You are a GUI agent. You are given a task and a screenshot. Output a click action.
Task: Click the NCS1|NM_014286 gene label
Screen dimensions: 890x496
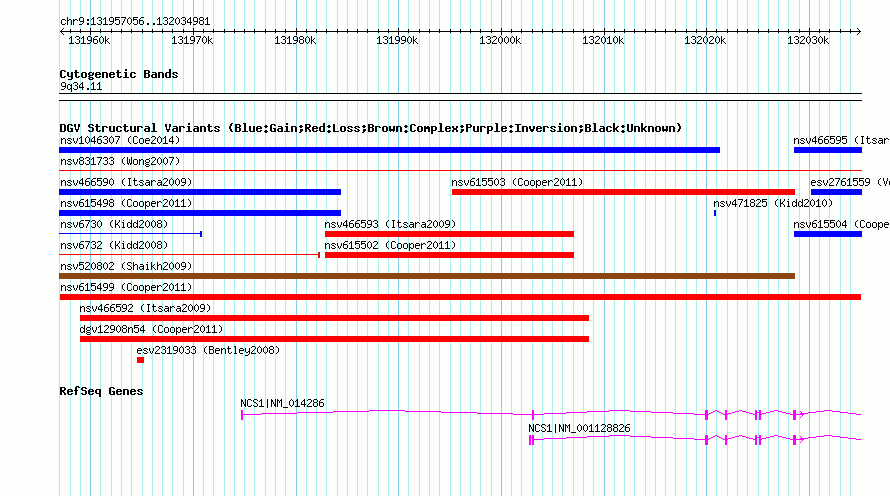tap(282, 403)
